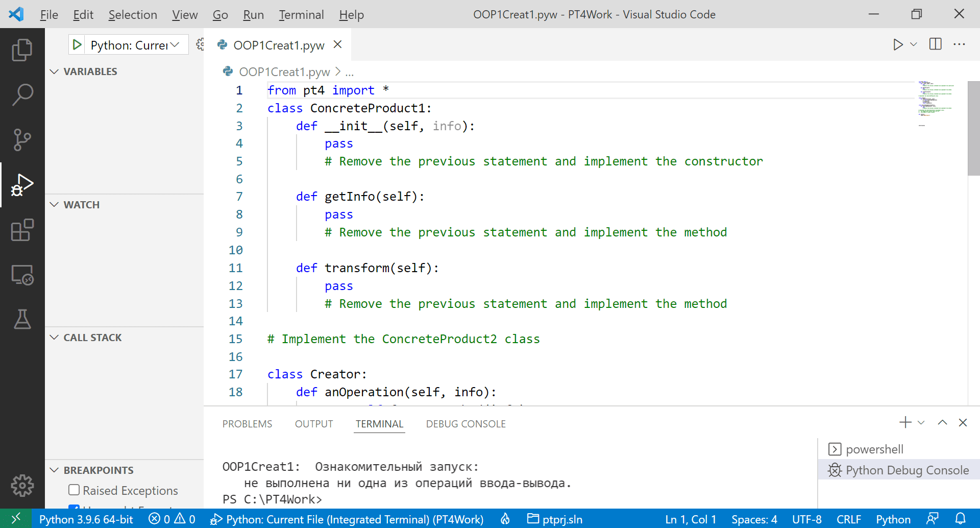
Task: Open the Go menu
Action: 220,15
